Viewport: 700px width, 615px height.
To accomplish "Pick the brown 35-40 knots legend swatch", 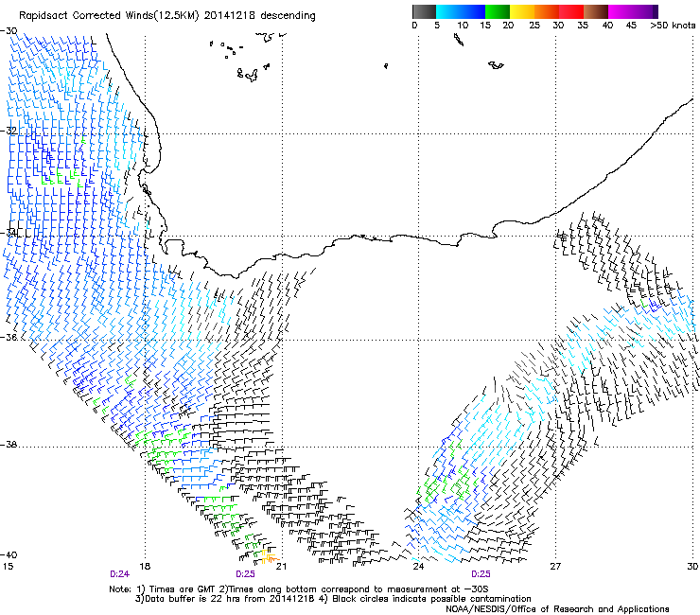I will [596, 11].
